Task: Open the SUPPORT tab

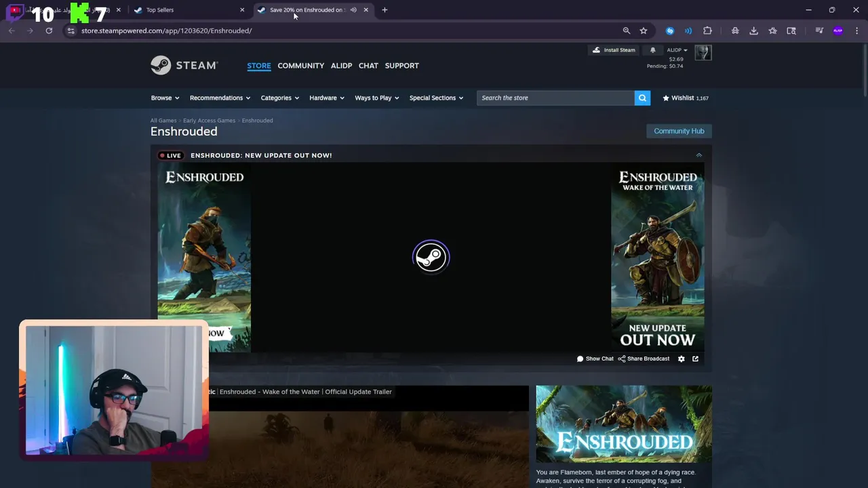Action: tap(401, 66)
